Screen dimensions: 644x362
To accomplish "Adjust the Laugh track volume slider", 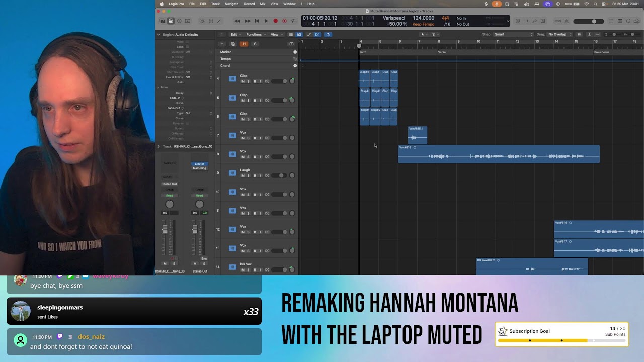I will coord(279,175).
